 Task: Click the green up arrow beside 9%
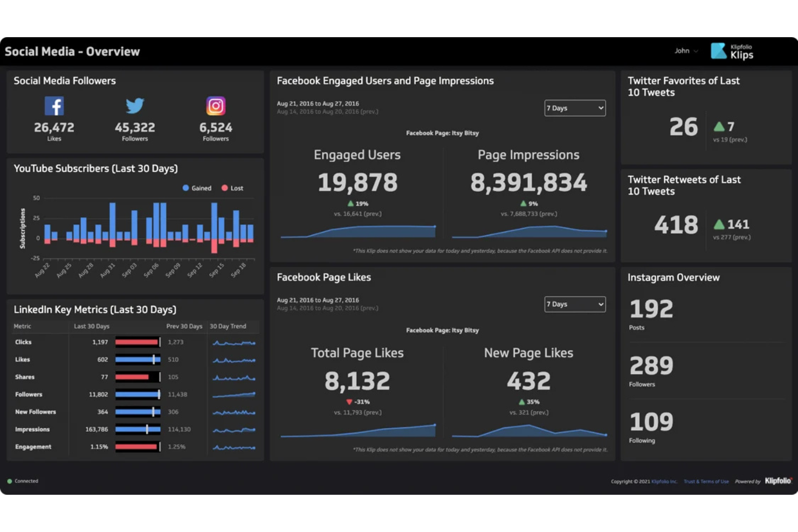pos(523,204)
